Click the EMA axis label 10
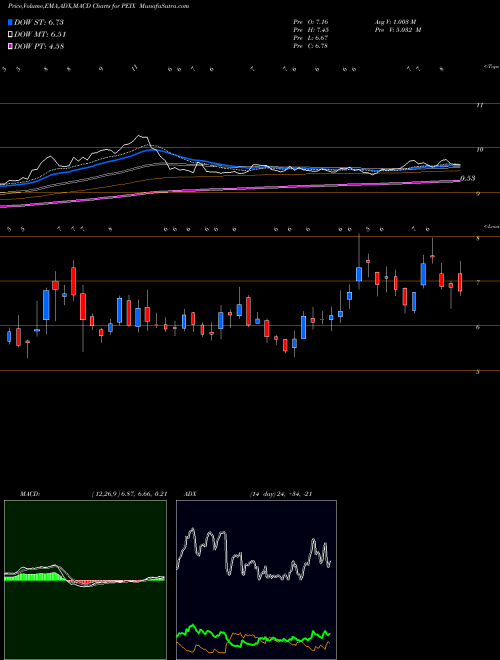This screenshot has height=660, width=500. click(x=479, y=150)
